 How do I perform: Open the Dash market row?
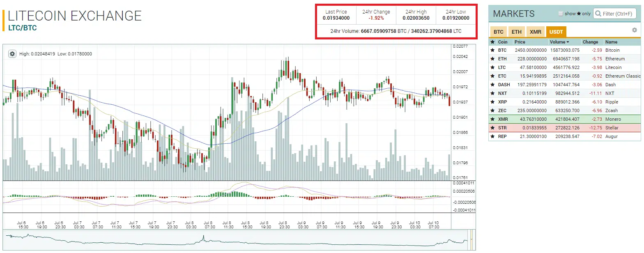(564, 85)
